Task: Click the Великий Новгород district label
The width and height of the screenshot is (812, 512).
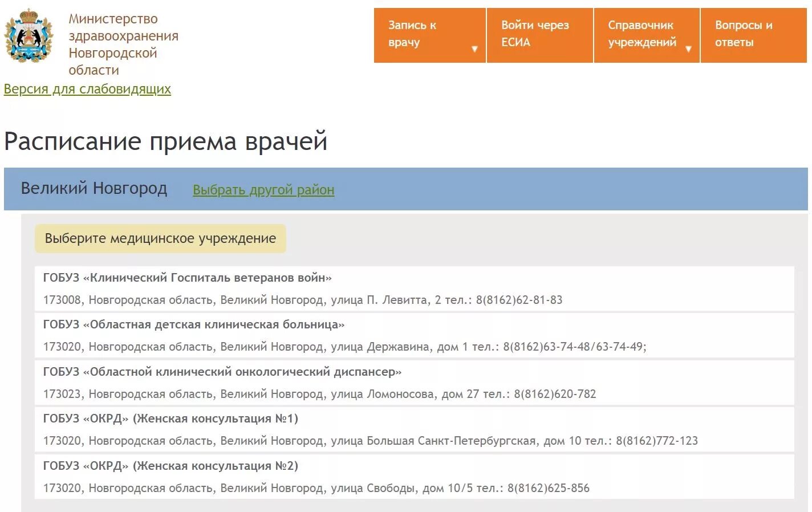Action: click(94, 188)
